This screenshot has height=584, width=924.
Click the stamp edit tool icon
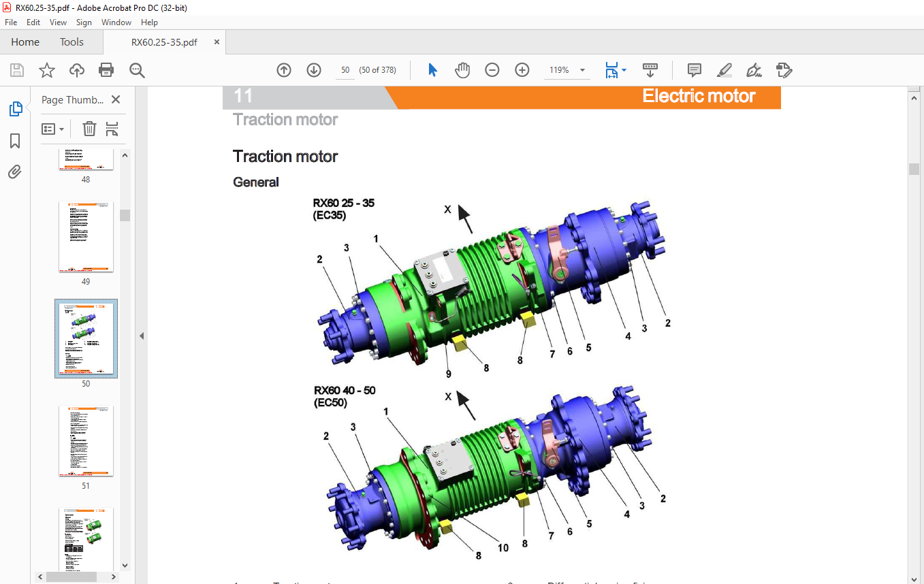click(x=784, y=70)
